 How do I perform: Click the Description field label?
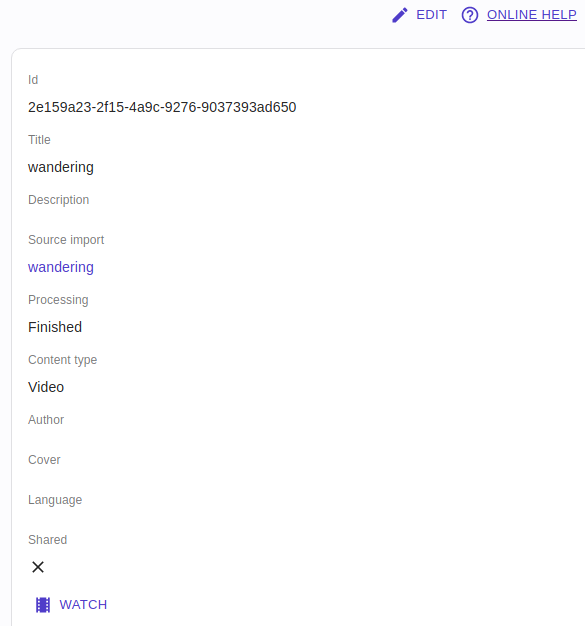click(59, 200)
